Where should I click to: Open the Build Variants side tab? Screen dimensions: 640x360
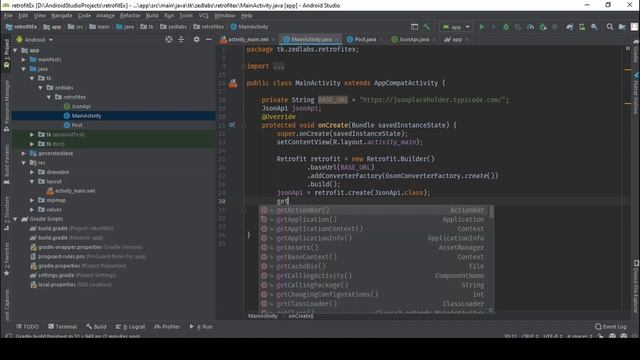(x=6, y=163)
